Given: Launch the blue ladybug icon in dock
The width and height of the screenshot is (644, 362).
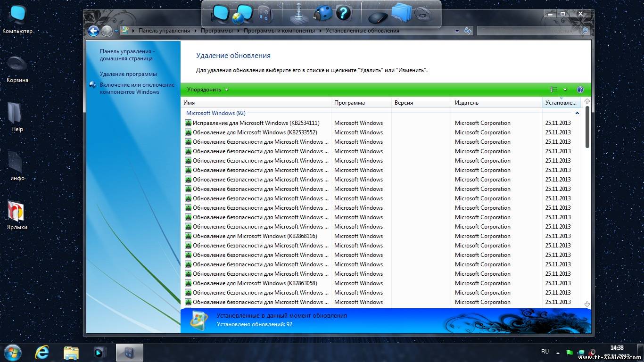Looking at the screenshot, I should click(x=323, y=13).
